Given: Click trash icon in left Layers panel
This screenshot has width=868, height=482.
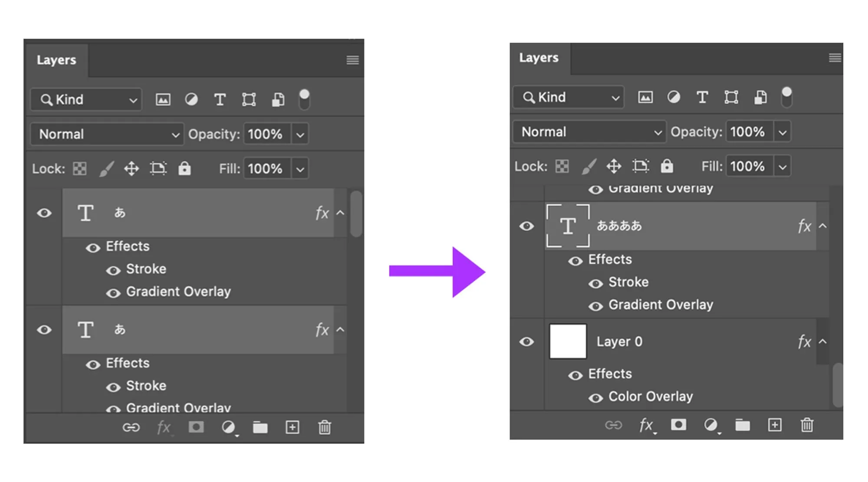Looking at the screenshot, I should point(325,427).
